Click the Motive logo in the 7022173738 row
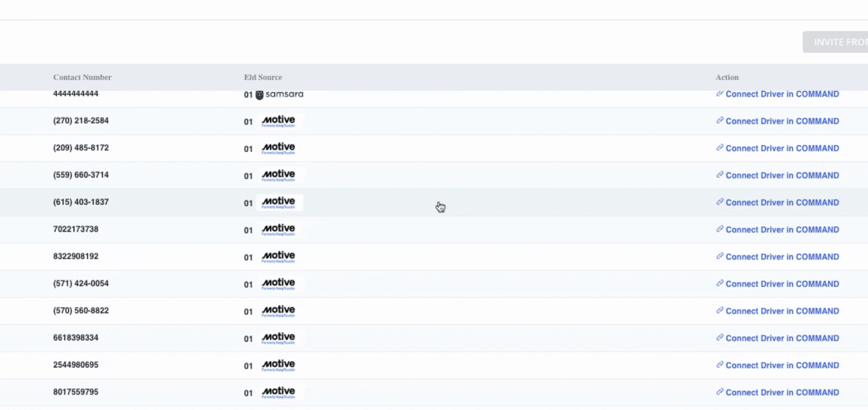Viewport: 868px width, 410px height. (279, 229)
